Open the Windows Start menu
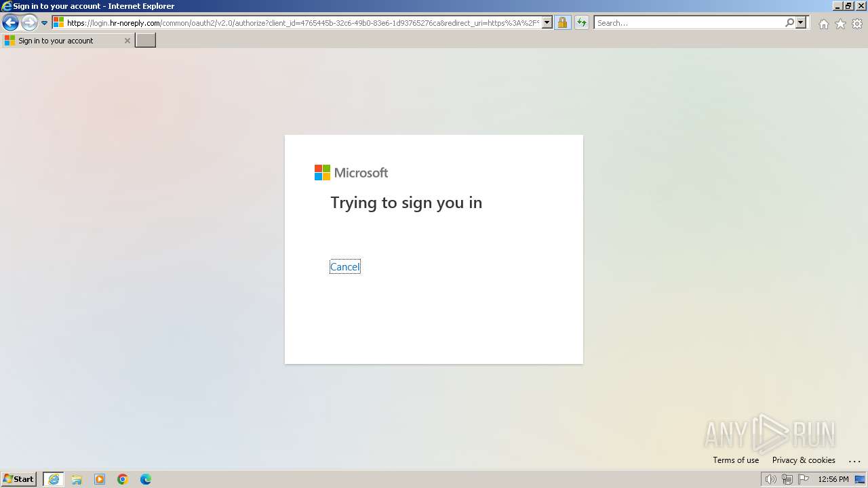 18,479
